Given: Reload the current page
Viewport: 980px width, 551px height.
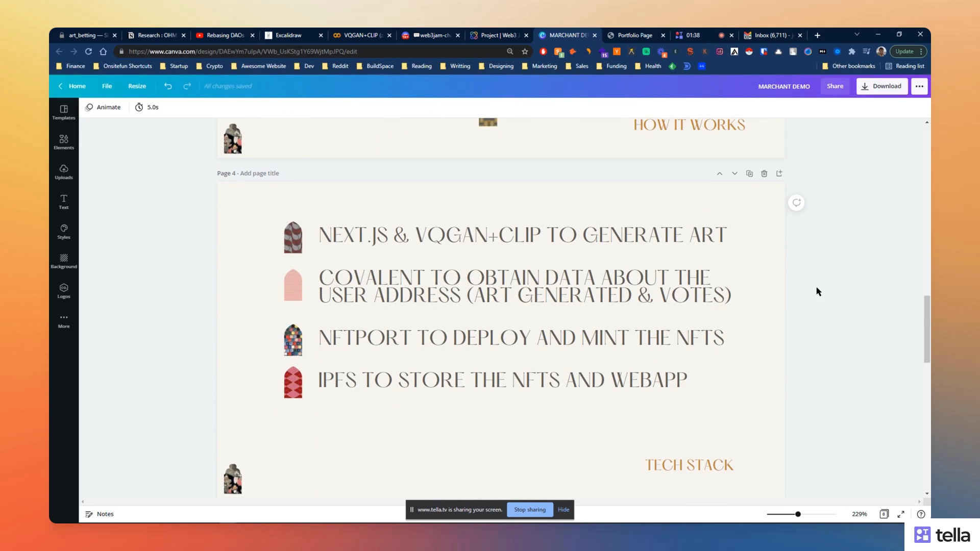Looking at the screenshot, I should [88, 52].
